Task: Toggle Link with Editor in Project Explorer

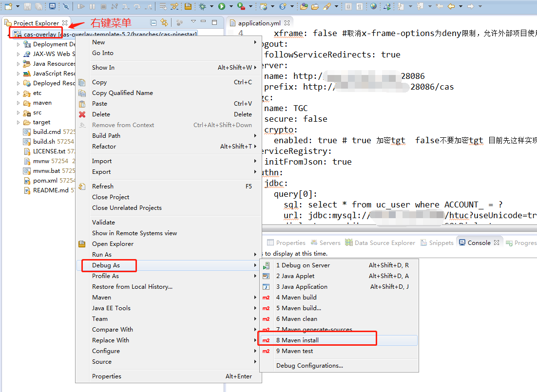Action: 164,23
